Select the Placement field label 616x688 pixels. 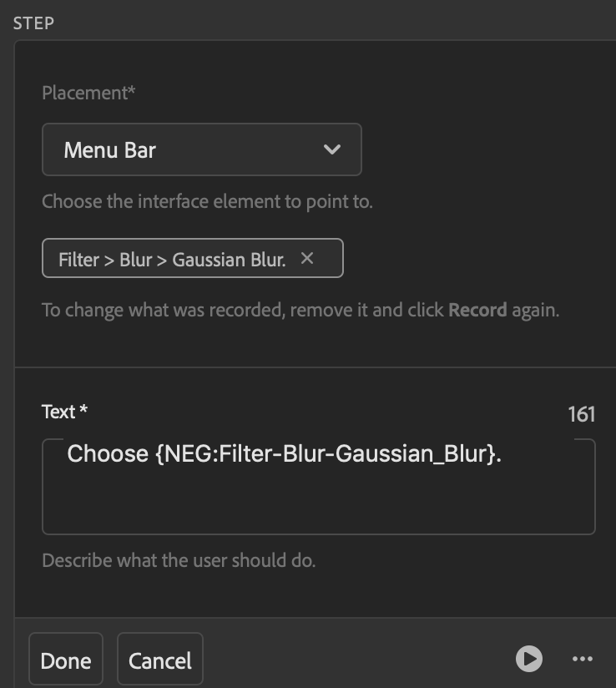pyautogui.click(x=88, y=93)
